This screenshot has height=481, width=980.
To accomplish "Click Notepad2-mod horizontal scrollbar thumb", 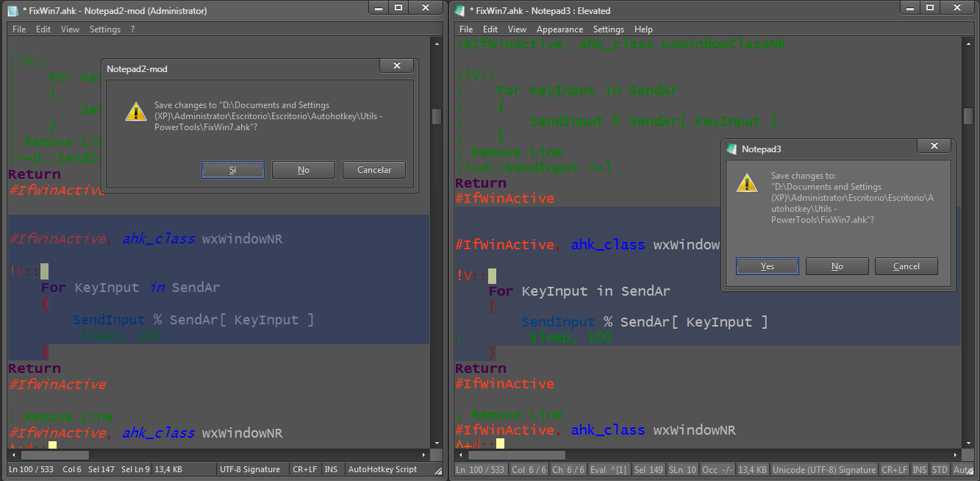I will [x=55, y=455].
